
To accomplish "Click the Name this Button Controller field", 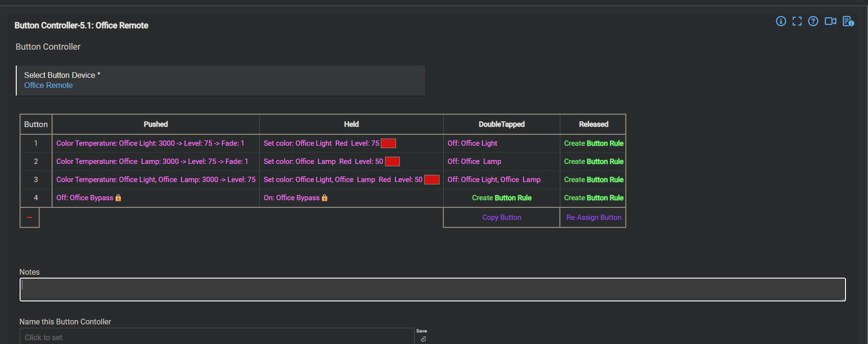I will (x=217, y=337).
